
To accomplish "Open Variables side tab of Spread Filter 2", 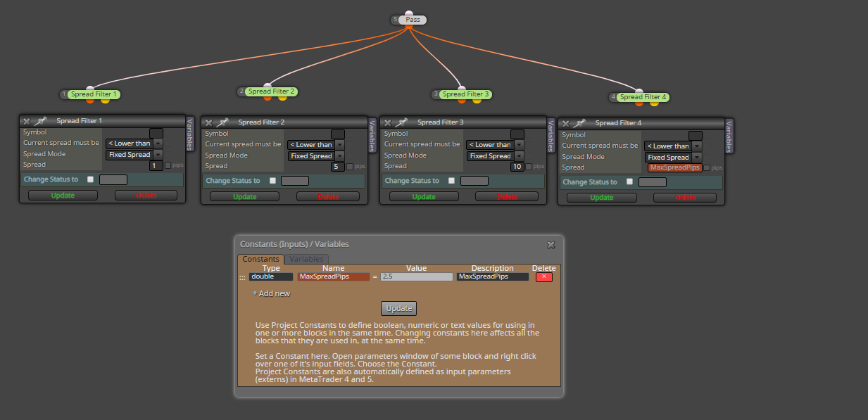I will 372,135.
